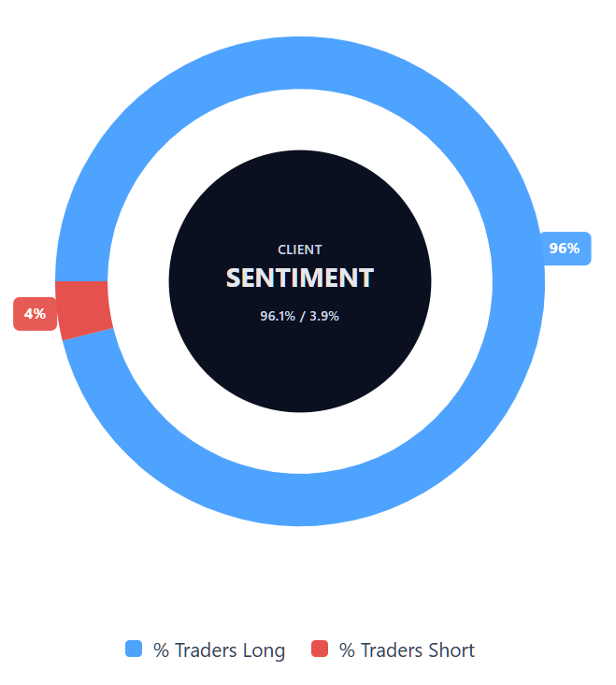Click the red 4% data label badge
Screen dimensions: 616x685
pos(35,314)
